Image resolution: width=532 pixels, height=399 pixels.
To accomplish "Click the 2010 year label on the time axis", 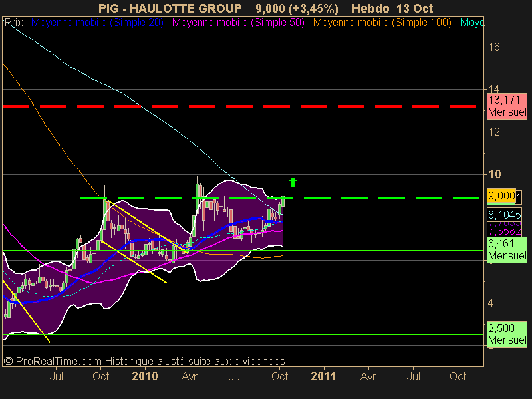I will pyautogui.click(x=145, y=376).
